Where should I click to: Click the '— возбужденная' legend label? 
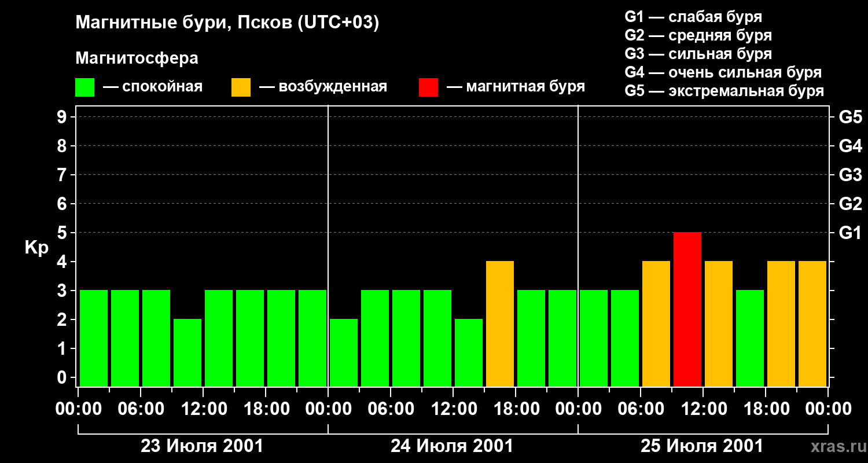323,87
